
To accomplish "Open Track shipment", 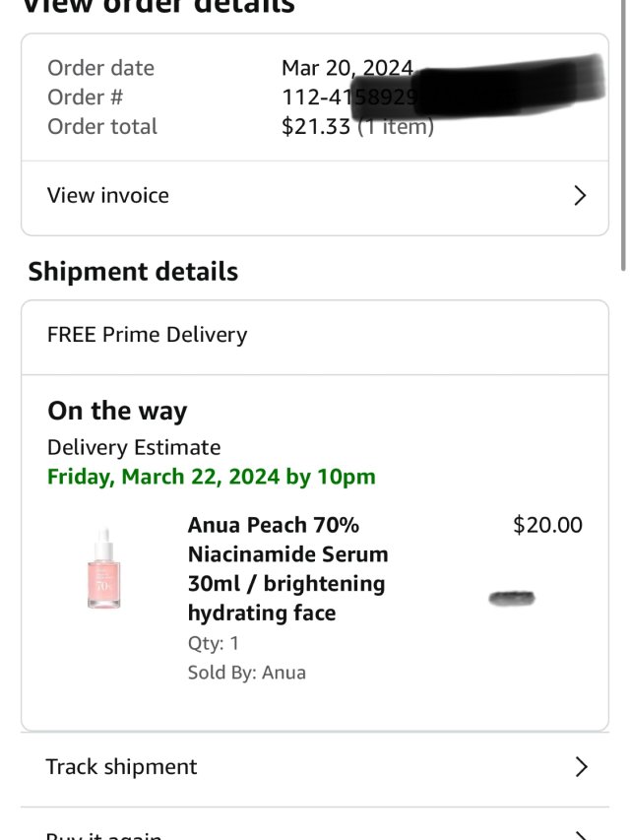I will click(x=121, y=766).
